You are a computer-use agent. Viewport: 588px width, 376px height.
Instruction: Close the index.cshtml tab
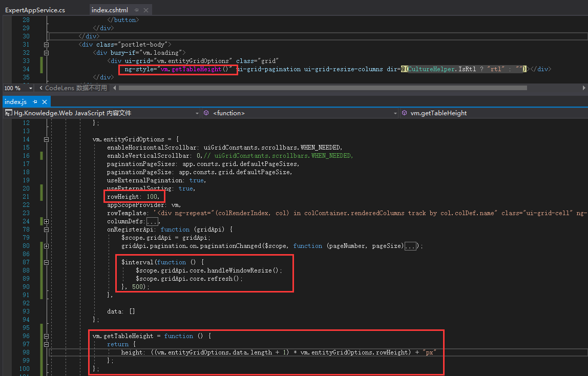click(x=146, y=10)
